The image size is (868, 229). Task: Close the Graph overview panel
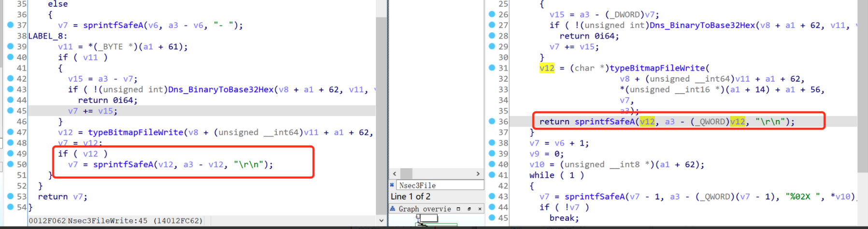pos(480,209)
